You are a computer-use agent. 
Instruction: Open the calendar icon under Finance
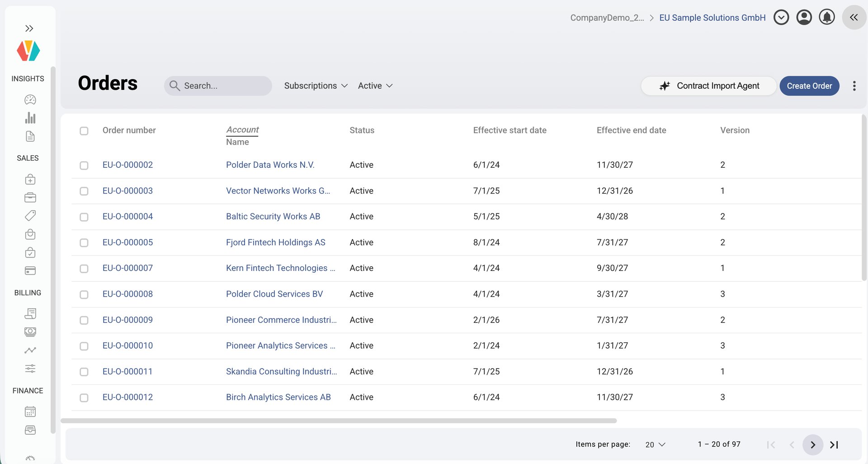[x=30, y=412]
